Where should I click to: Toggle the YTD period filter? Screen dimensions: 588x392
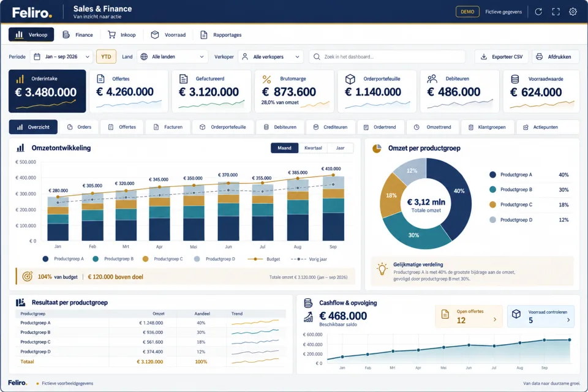click(x=106, y=56)
